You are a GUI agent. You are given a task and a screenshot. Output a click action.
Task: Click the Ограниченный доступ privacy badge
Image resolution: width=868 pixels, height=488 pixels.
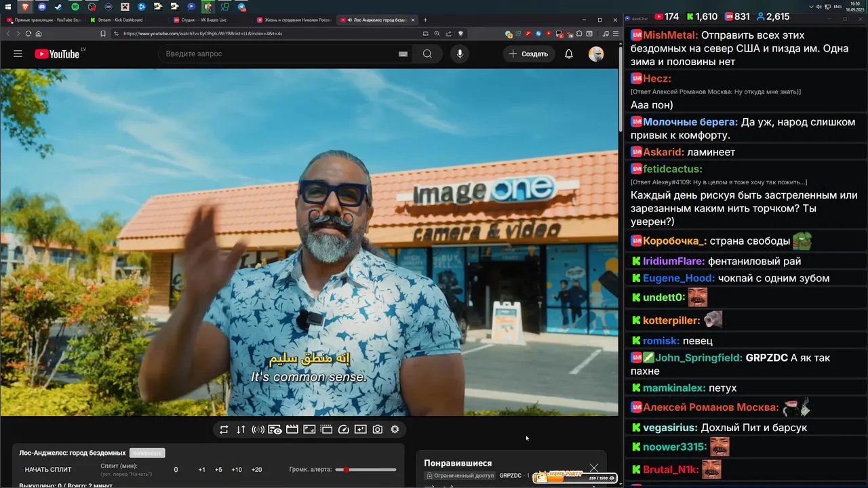pos(460,476)
